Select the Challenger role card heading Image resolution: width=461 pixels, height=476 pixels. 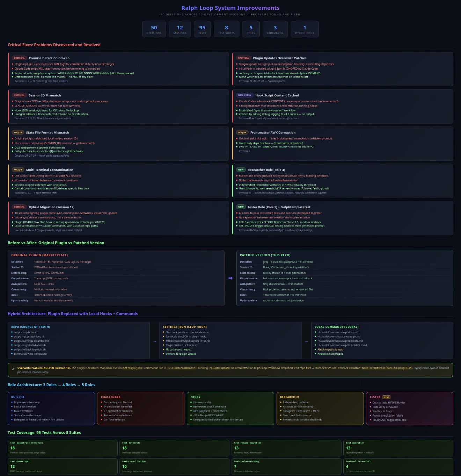pos(111,397)
